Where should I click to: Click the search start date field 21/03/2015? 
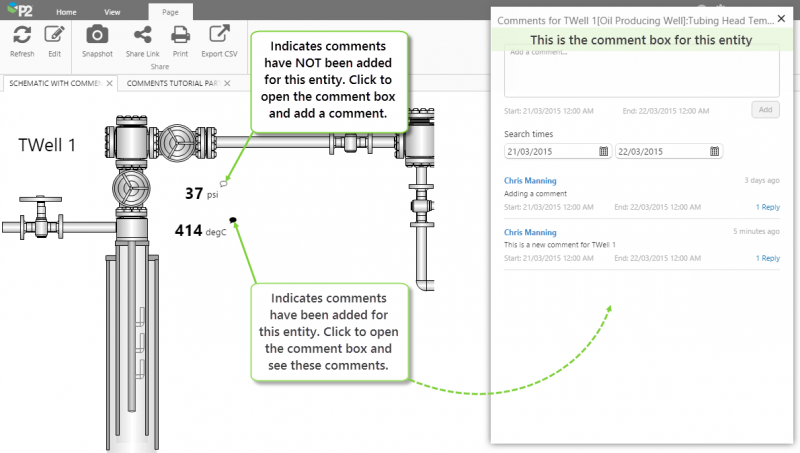click(557, 152)
